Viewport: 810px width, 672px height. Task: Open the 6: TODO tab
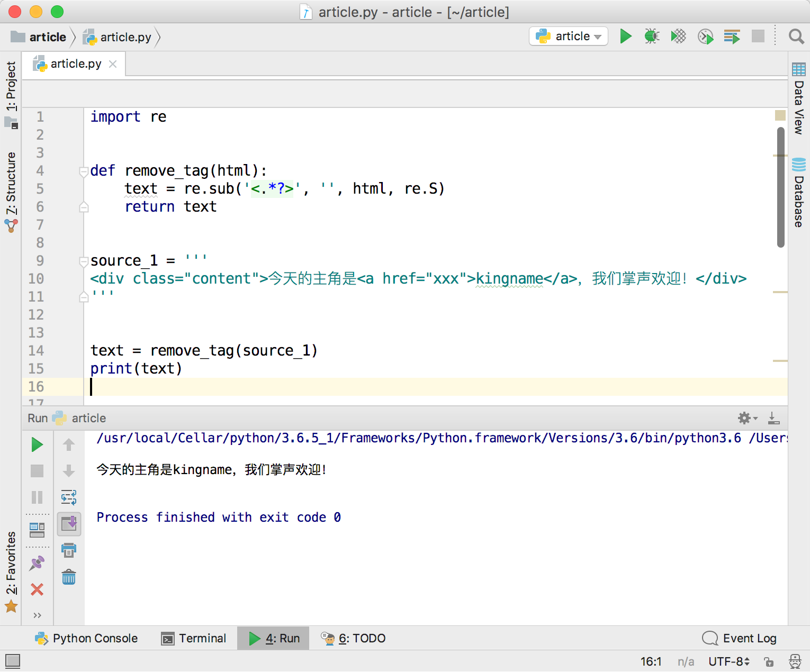354,638
